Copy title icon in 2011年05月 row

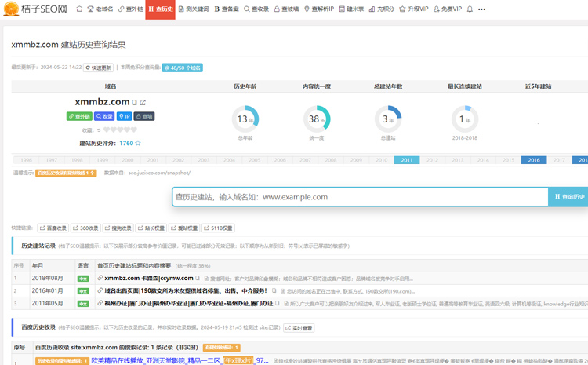(x=278, y=303)
